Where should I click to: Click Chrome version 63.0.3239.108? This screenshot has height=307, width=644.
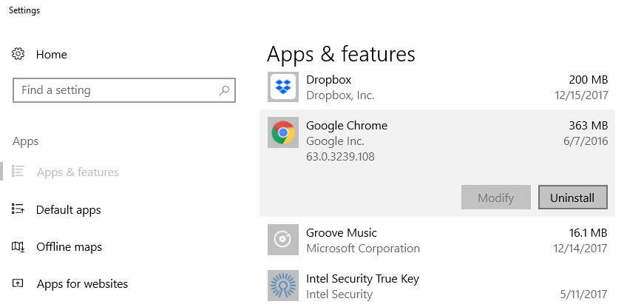[x=340, y=157]
